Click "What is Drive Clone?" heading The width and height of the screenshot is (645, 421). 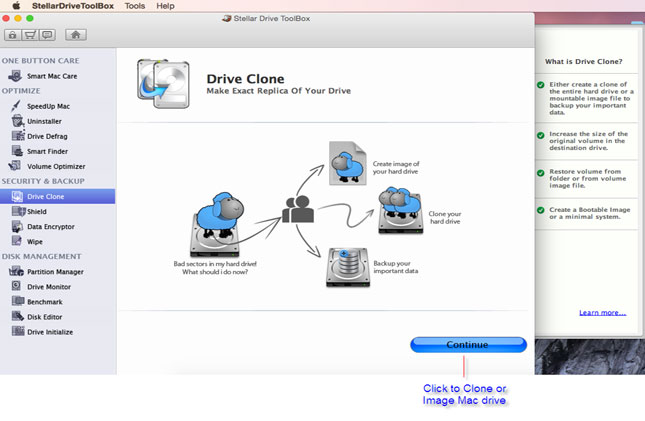(583, 62)
